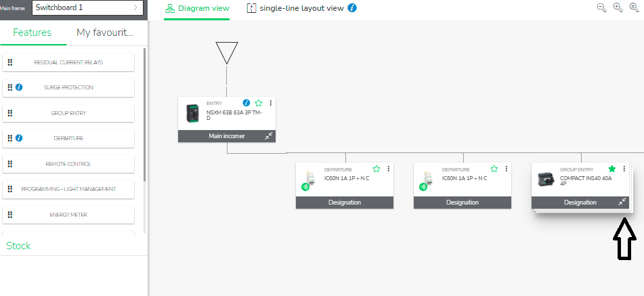Image resolution: width=644 pixels, height=296 pixels.
Task: Toggle favourite star on NSXM 63B entry
Action: 258,103
